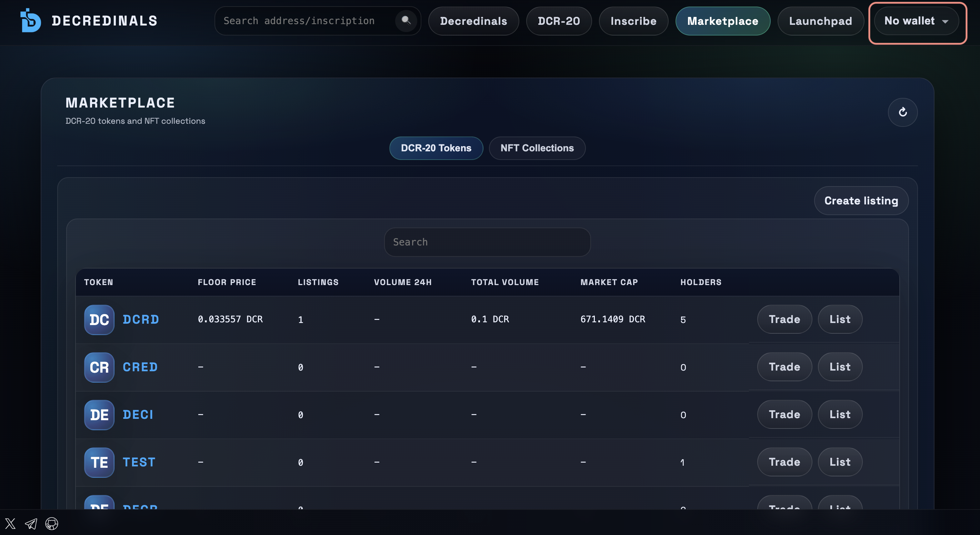Open the Telegram social icon

(31, 524)
